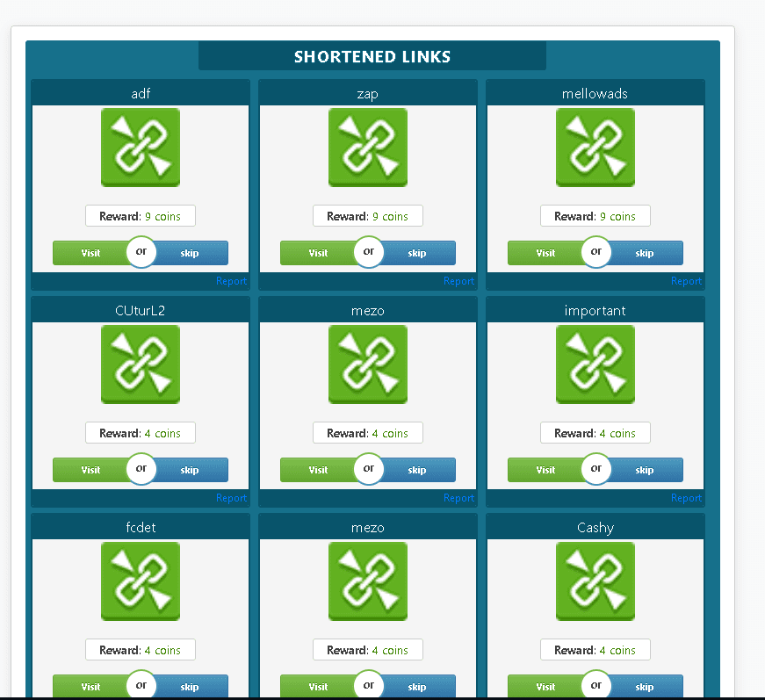Skip the important link
Screen dimensions: 765x700
[645, 470]
